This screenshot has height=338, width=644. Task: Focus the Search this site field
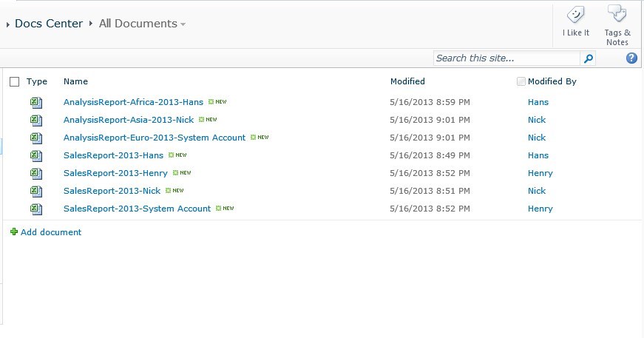(506, 58)
